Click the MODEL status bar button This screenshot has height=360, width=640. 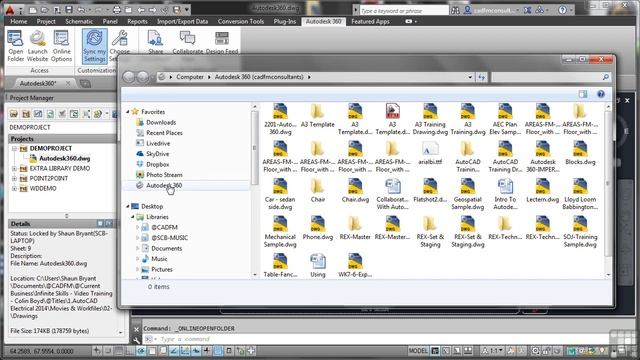[418, 351]
